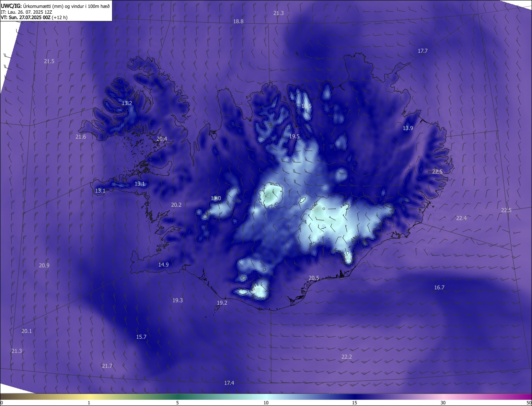Click the title line 'UWC/IG: Úrkomumætti (mm) og vindur'
532x406 pixels.
(x=55, y=6)
